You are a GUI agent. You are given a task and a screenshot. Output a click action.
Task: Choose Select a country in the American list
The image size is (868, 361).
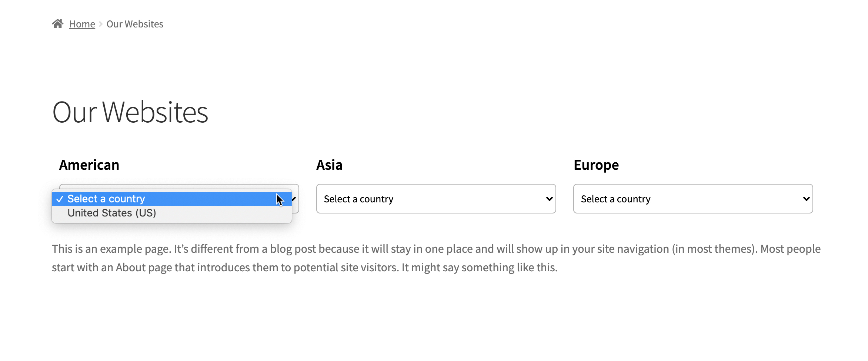click(106, 199)
